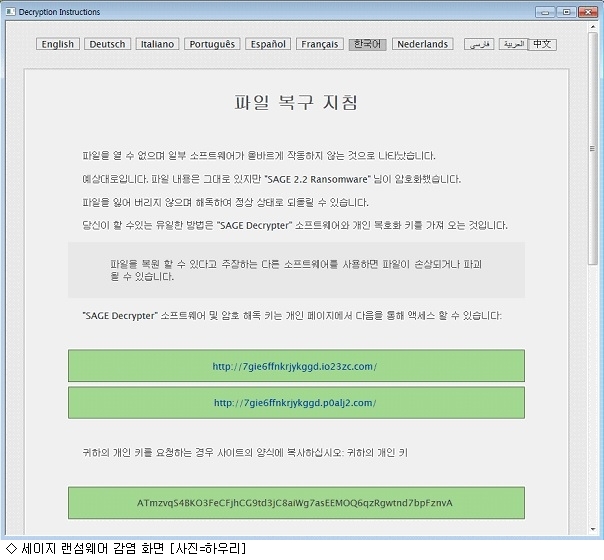Click the gray warning notice box
The width and height of the screenshot is (604, 560).
coord(296,270)
